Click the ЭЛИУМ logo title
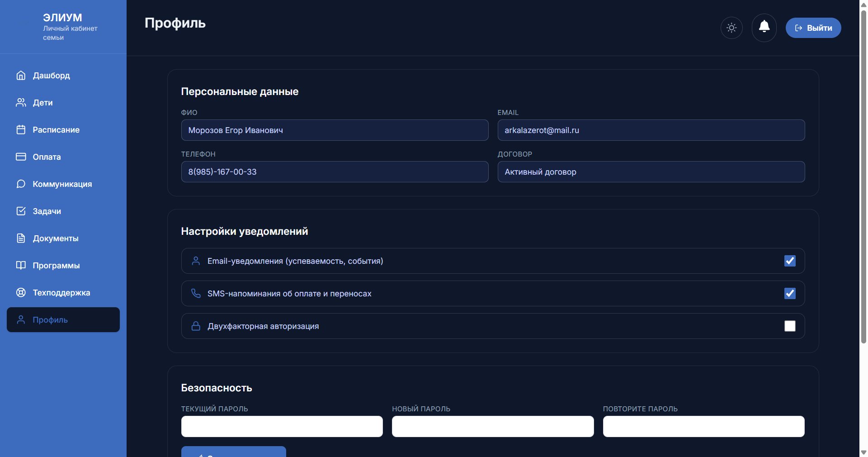The height and width of the screenshot is (457, 868). click(62, 18)
